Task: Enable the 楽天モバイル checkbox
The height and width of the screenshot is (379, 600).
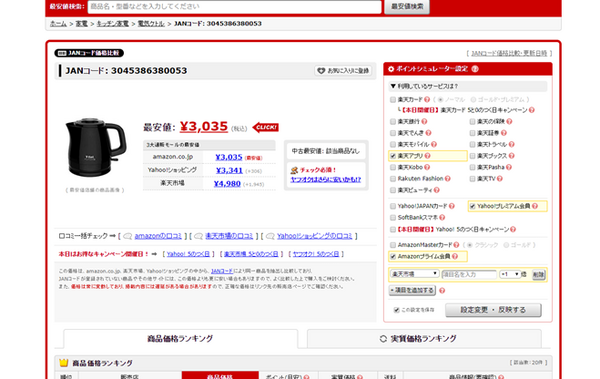Action: pyautogui.click(x=393, y=144)
